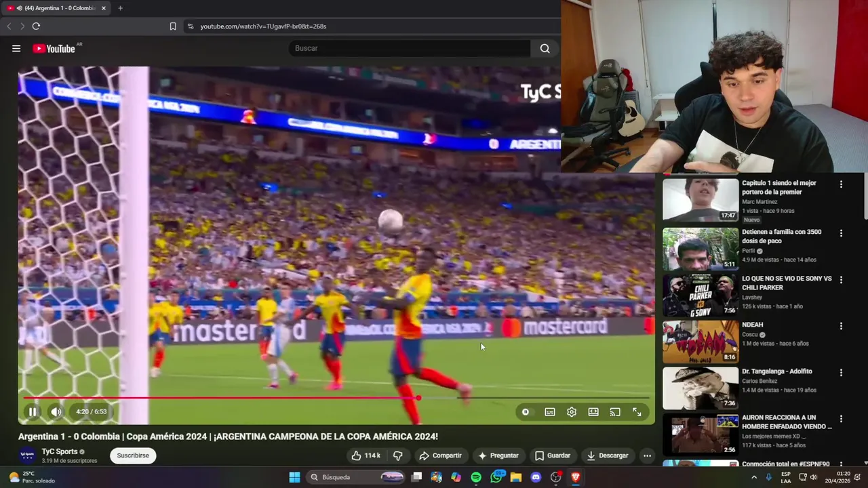The image size is (868, 488).
Task: Seek on the red progress bar
Action: point(336,398)
